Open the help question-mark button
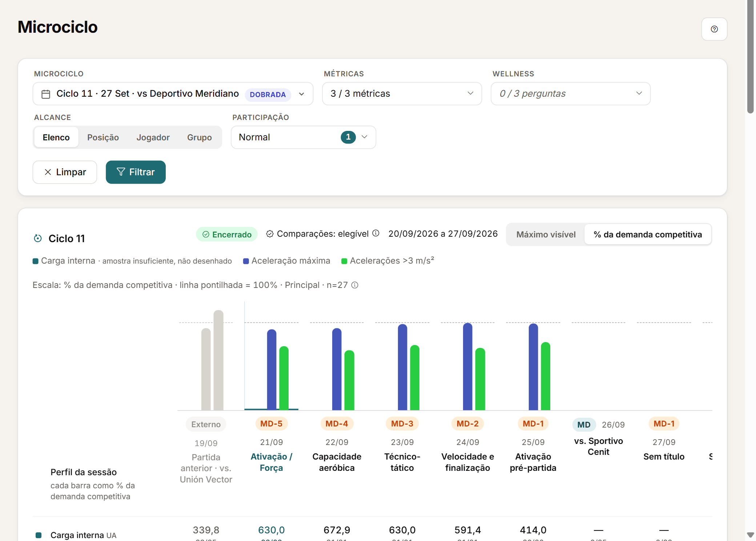 (x=714, y=29)
